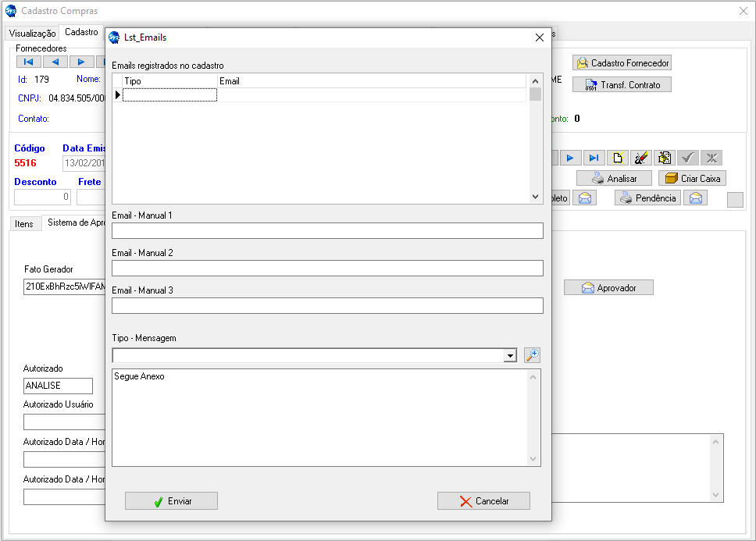The width and height of the screenshot is (756, 541).
Task: Click the Email - Manual 1 field
Action: (x=327, y=231)
